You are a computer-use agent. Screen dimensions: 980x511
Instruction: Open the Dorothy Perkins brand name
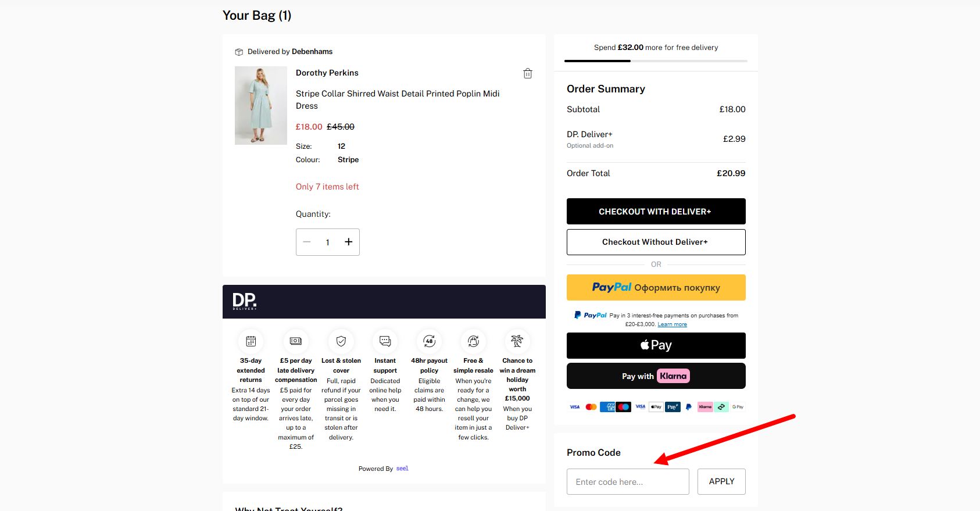(327, 73)
